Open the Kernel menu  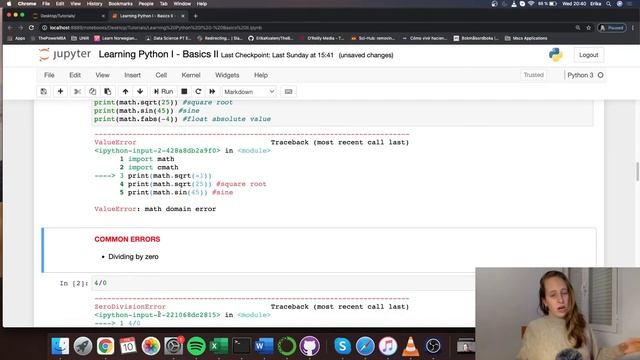click(191, 75)
